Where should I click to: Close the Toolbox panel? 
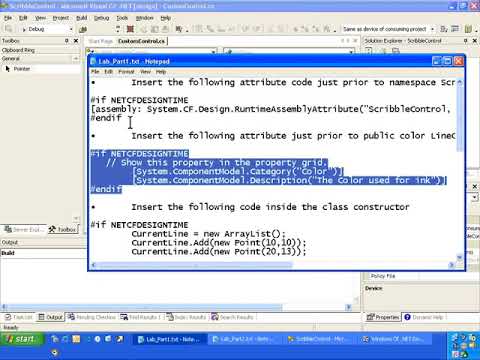point(76,41)
